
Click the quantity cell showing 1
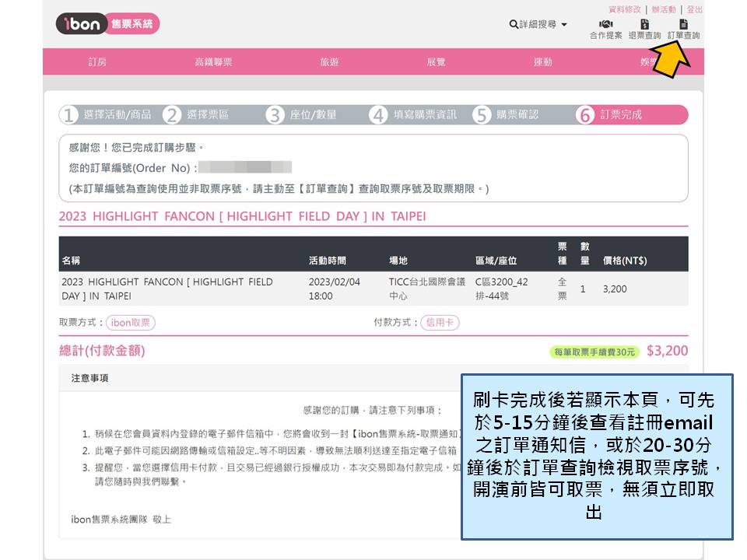coord(583,289)
